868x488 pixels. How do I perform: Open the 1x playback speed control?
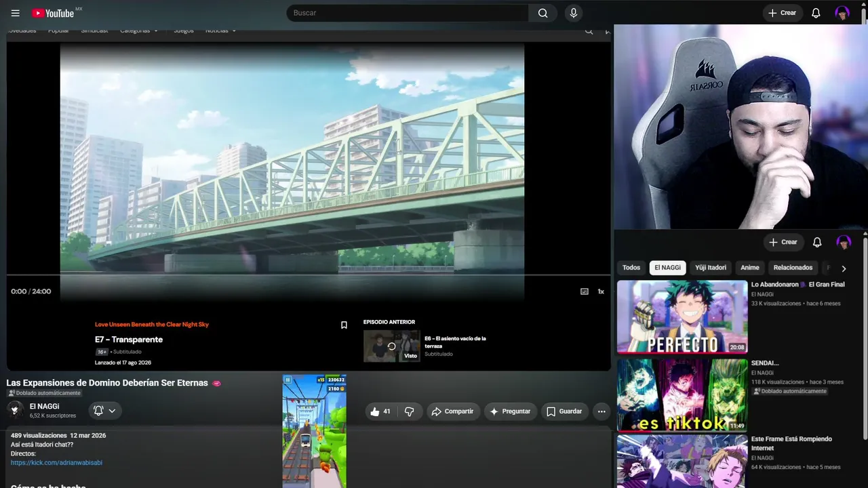(x=601, y=291)
